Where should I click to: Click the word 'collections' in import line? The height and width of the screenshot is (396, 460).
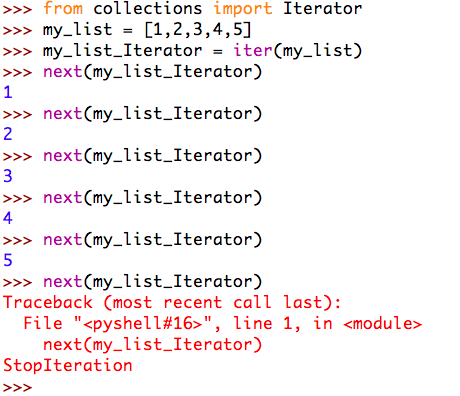click(148, 8)
